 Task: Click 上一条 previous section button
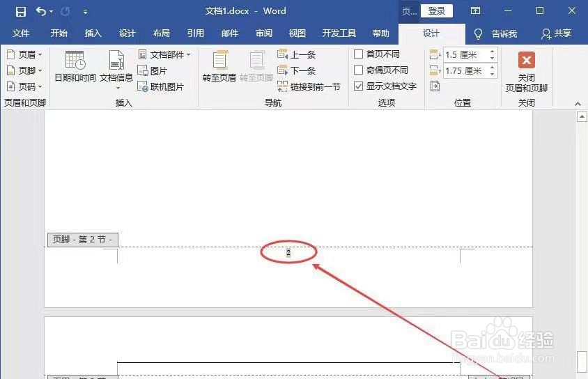click(x=296, y=55)
